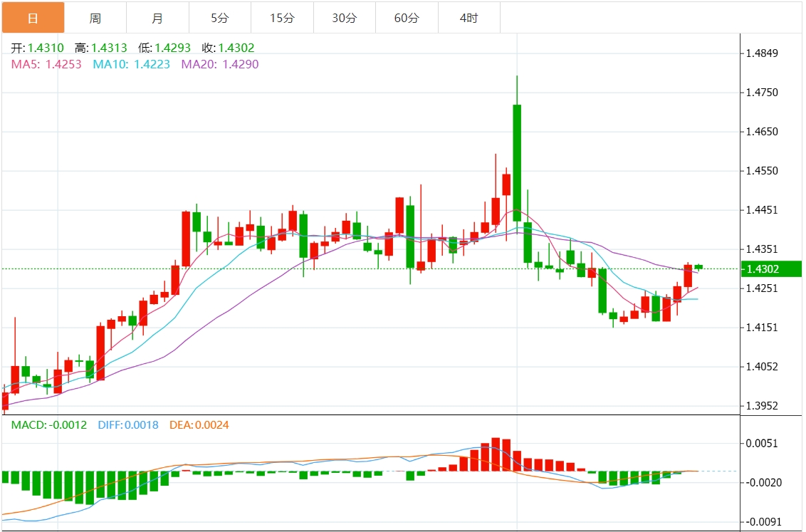Screen dimensions: 806x532
Task: Open the 5分 chart tab
Action: click(x=219, y=18)
